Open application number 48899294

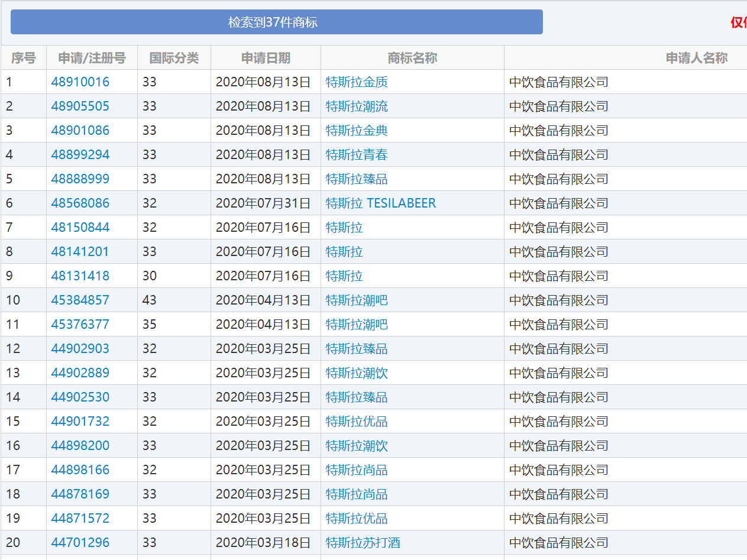(80, 155)
